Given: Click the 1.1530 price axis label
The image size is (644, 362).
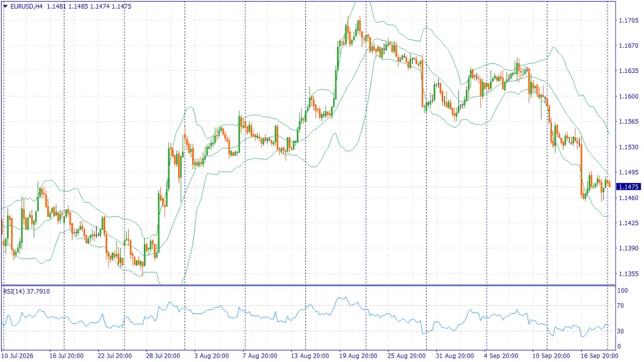Looking at the screenshot, I should 627,147.
